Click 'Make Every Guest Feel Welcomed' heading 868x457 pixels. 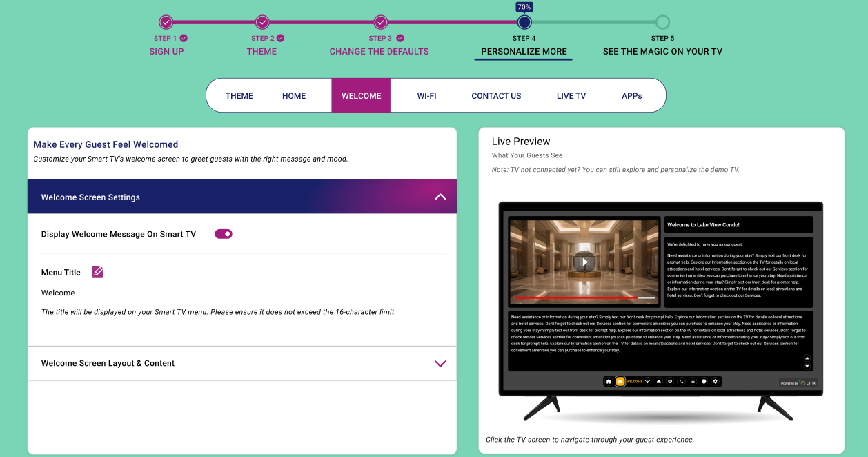pyautogui.click(x=106, y=144)
